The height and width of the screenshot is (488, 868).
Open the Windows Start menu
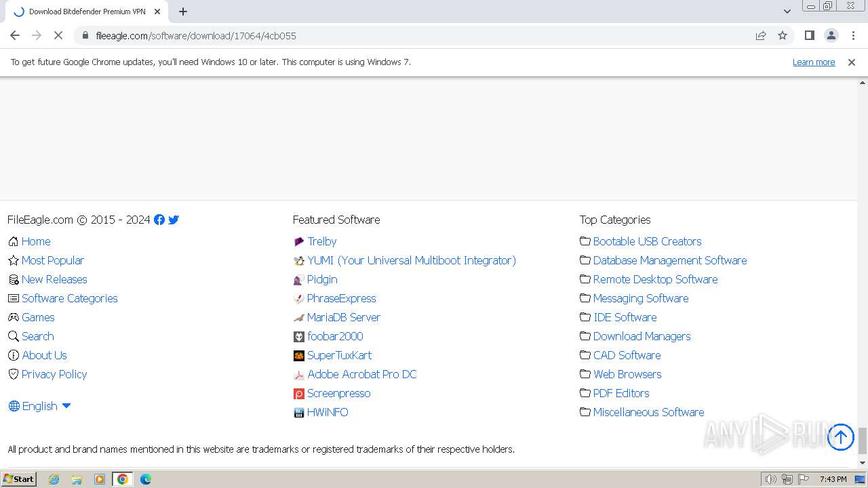click(x=19, y=479)
